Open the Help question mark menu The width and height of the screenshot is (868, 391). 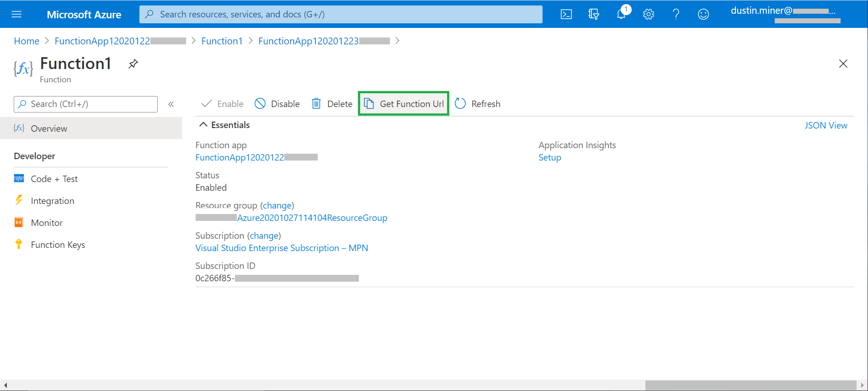coord(676,14)
